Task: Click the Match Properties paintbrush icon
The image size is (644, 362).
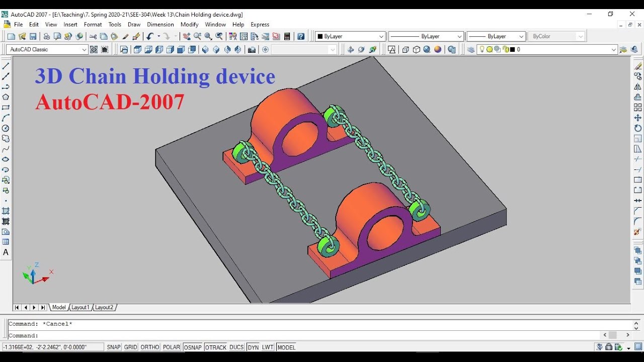Action: click(125, 36)
